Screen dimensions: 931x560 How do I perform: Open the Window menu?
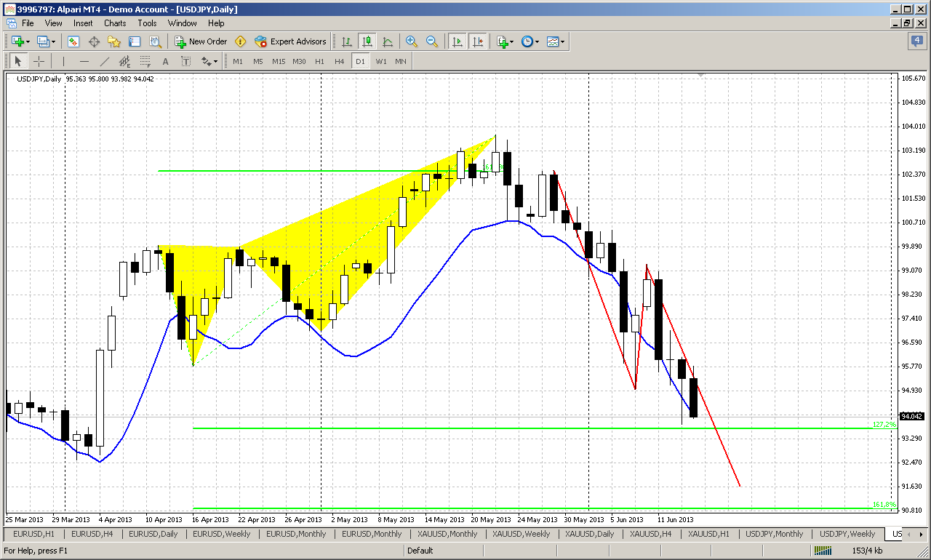[x=182, y=23]
